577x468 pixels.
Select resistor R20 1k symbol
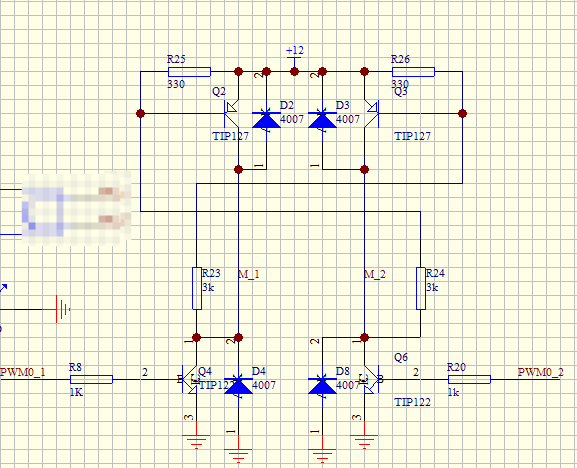click(x=469, y=379)
